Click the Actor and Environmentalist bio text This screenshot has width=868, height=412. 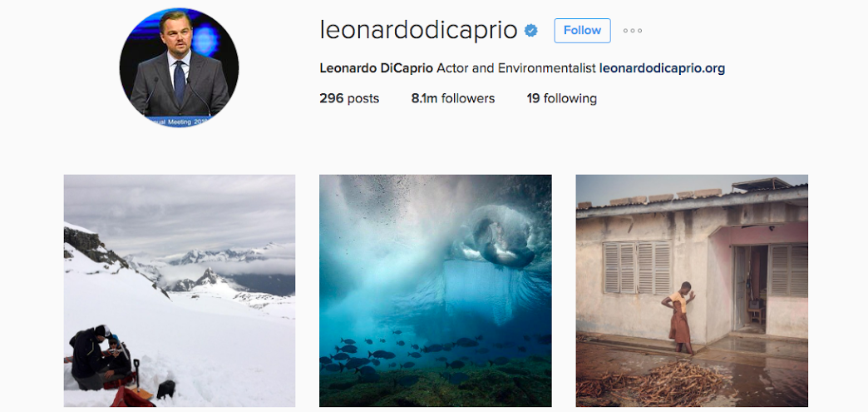click(x=516, y=69)
